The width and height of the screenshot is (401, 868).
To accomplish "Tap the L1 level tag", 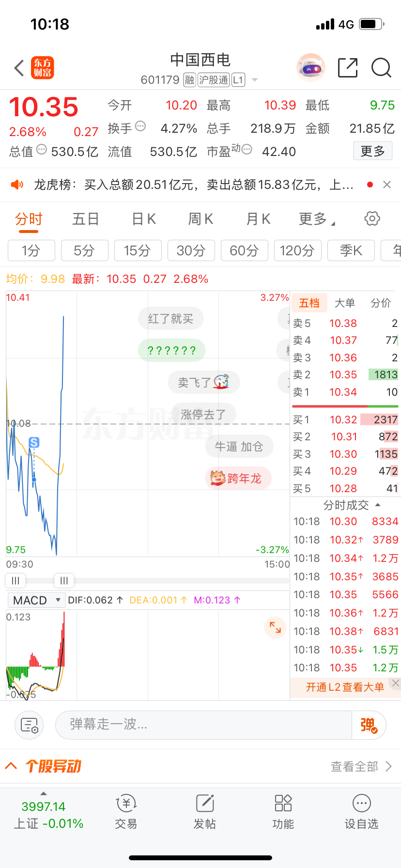I will pyautogui.click(x=238, y=80).
